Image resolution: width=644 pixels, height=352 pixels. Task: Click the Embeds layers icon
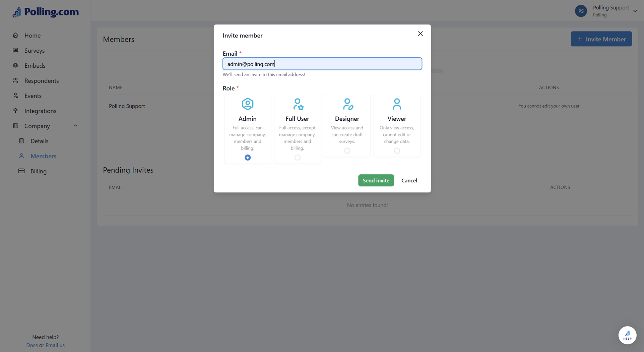[x=15, y=65]
